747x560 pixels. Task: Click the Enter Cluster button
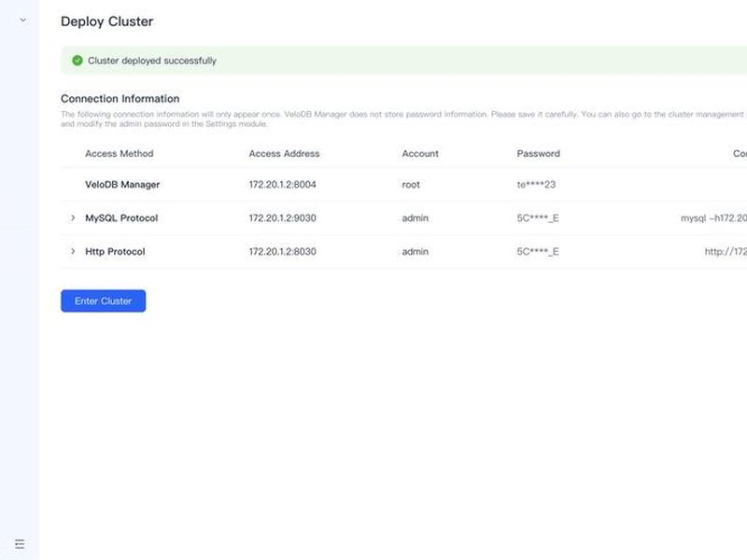103,301
